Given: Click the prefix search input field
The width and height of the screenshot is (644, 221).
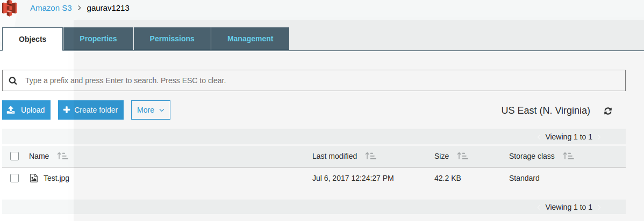Looking at the screenshot, I should click(314, 80).
